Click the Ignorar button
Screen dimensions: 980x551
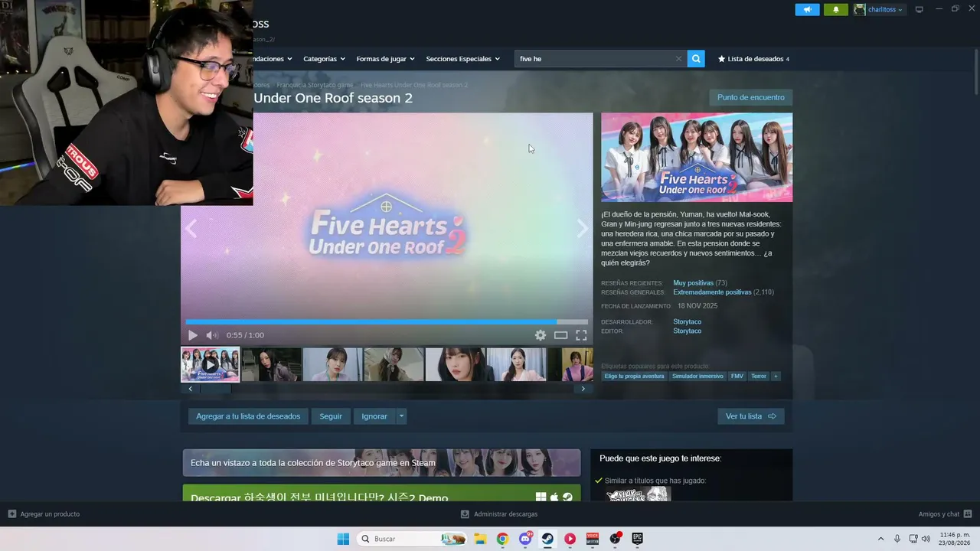(374, 416)
